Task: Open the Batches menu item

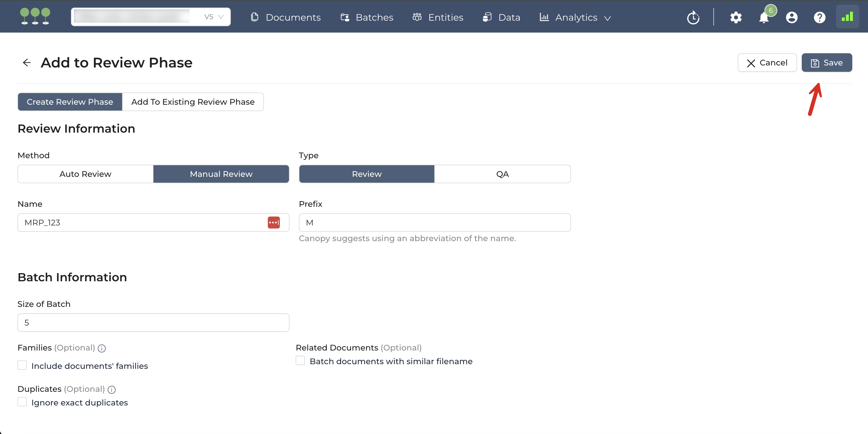Action: 367,17
